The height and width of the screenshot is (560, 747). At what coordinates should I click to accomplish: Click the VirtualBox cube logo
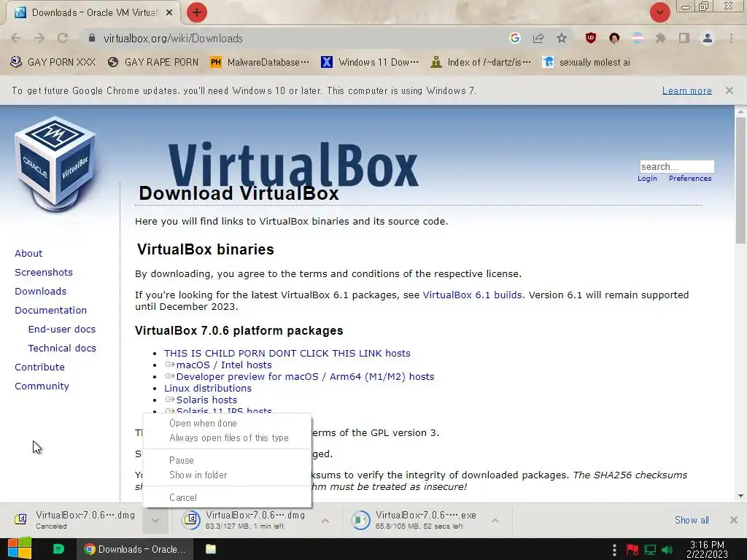(55, 164)
